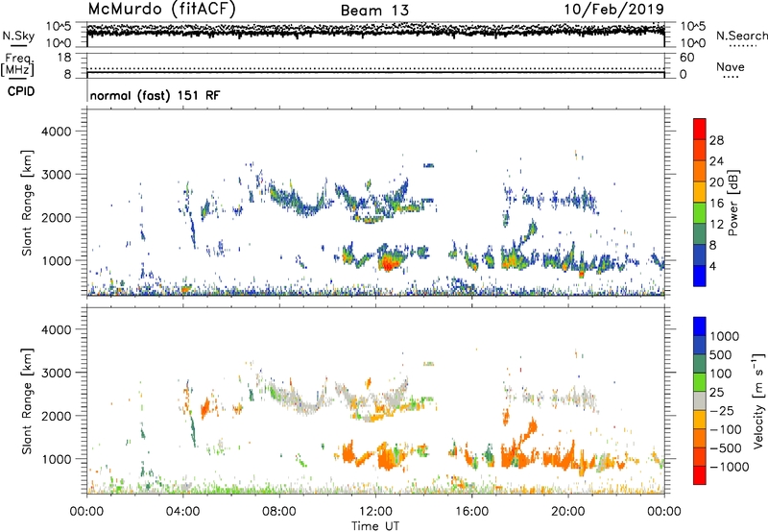Click the Velocity [m s-1] colorbar label
The width and height of the screenshot is (768, 532).
tap(758, 400)
